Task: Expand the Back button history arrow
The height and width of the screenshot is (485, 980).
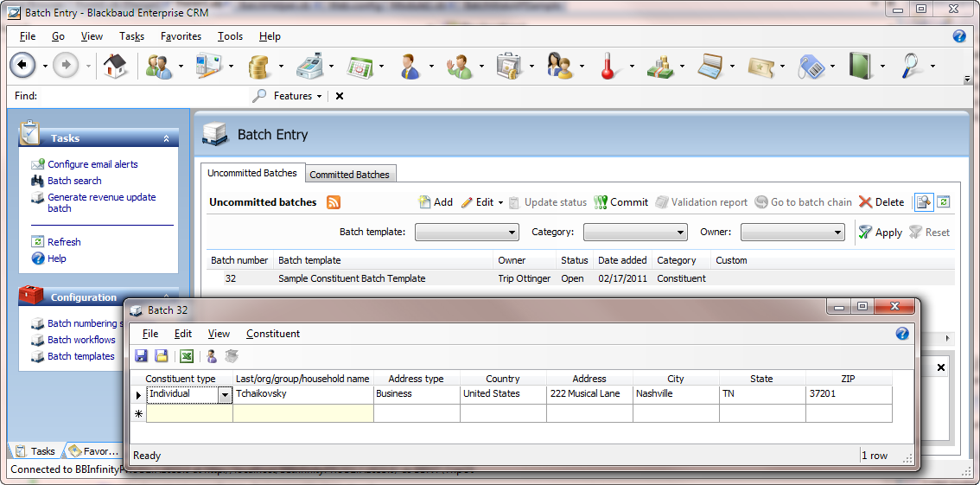Action: click(45, 66)
